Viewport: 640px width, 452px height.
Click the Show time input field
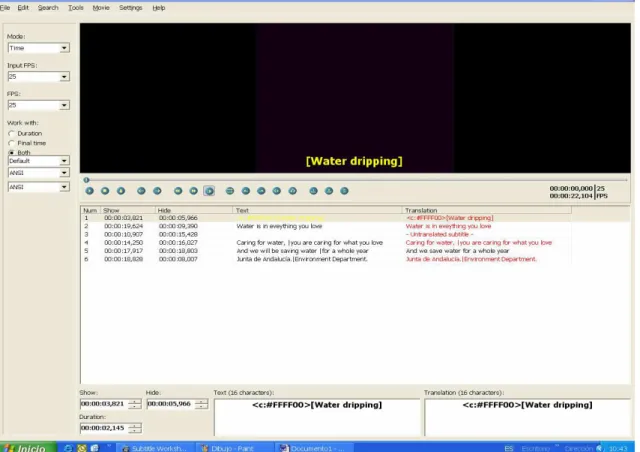(104, 404)
